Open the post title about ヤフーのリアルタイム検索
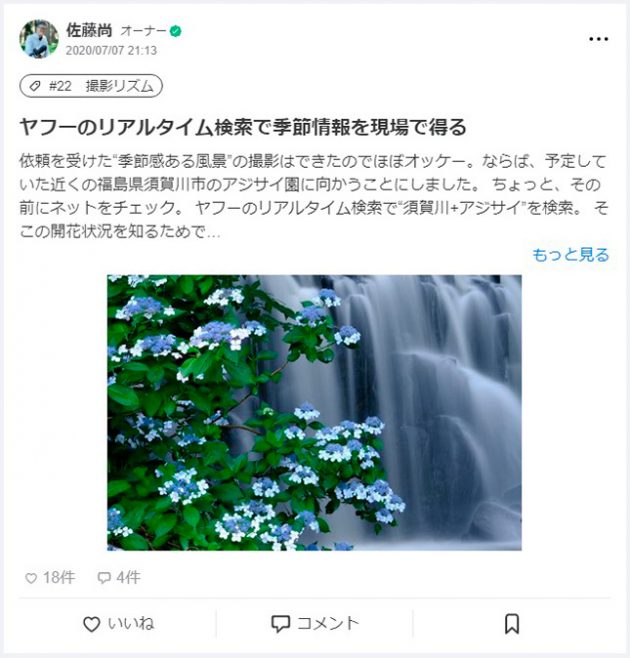The height and width of the screenshot is (658, 630). (x=243, y=127)
